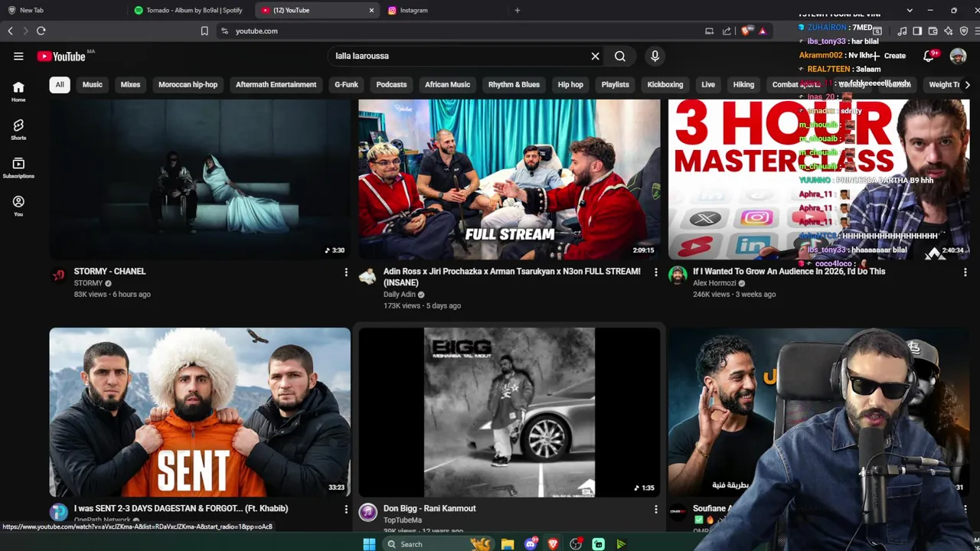Clear the search box with X icon
Image resolution: width=980 pixels, height=551 pixels.
coord(595,56)
